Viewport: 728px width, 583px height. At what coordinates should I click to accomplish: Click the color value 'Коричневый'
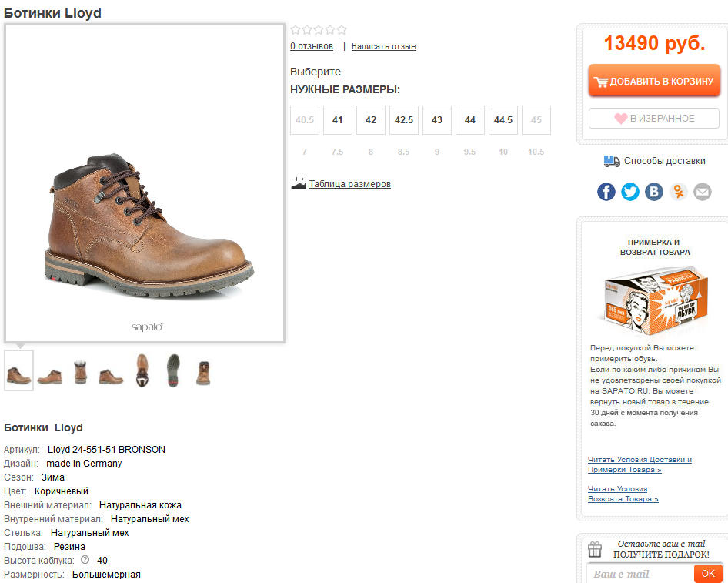[x=62, y=491]
